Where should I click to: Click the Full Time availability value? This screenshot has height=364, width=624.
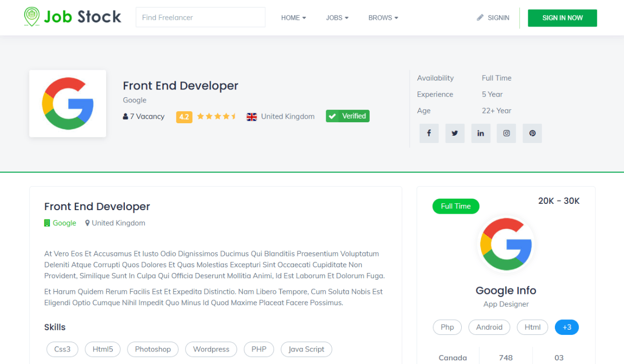497,78
